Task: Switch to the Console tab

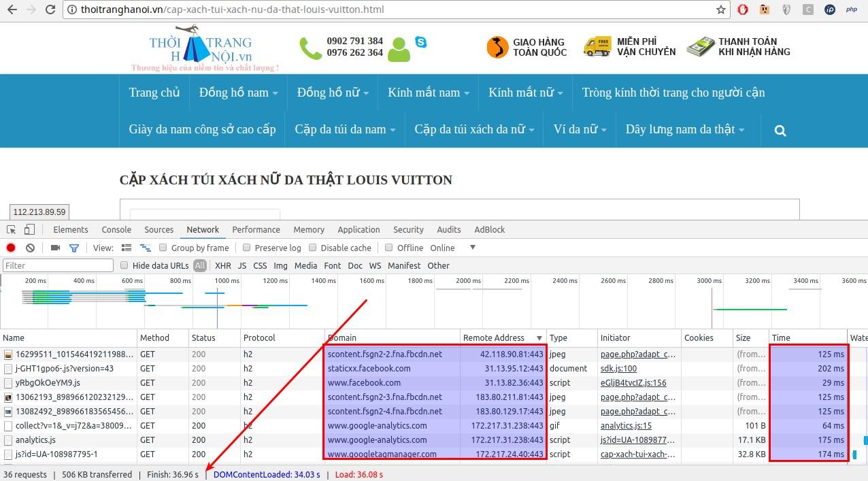Action: (116, 230)
